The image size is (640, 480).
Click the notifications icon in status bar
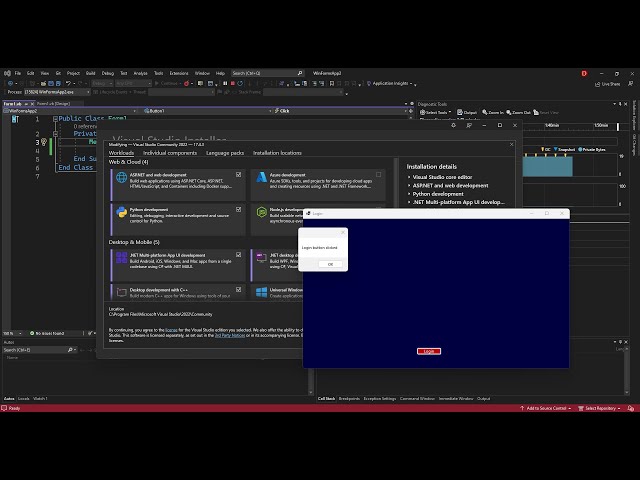coord(631,408)
